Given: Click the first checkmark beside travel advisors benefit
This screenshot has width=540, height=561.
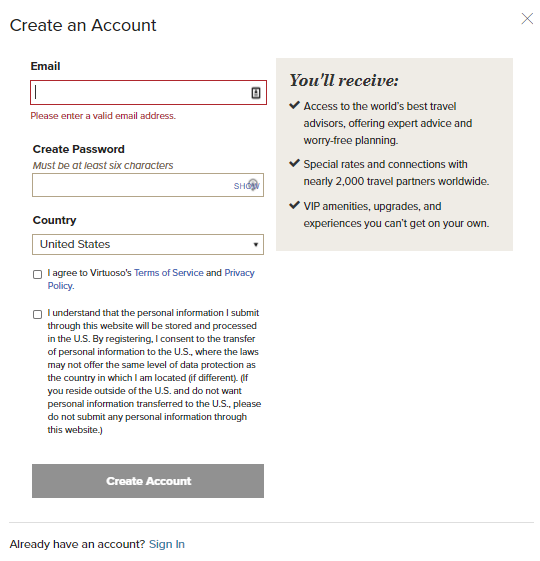Looking at the screenshot, I should (x=294, y=105).
